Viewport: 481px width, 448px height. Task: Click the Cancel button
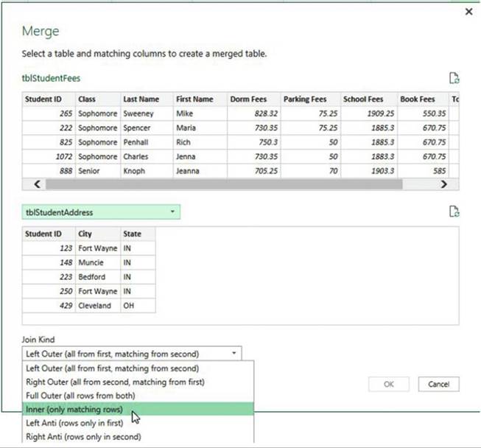pos(438,384)
